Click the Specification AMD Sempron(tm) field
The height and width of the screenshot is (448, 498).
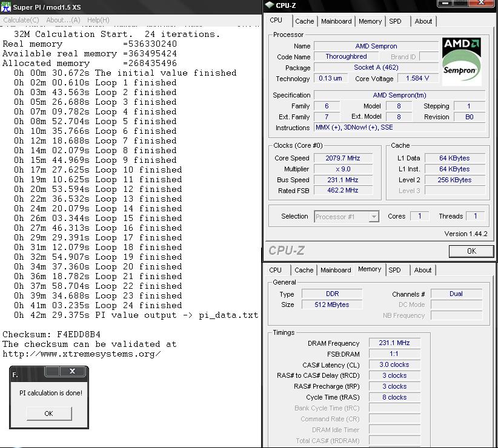coord(399,95)
